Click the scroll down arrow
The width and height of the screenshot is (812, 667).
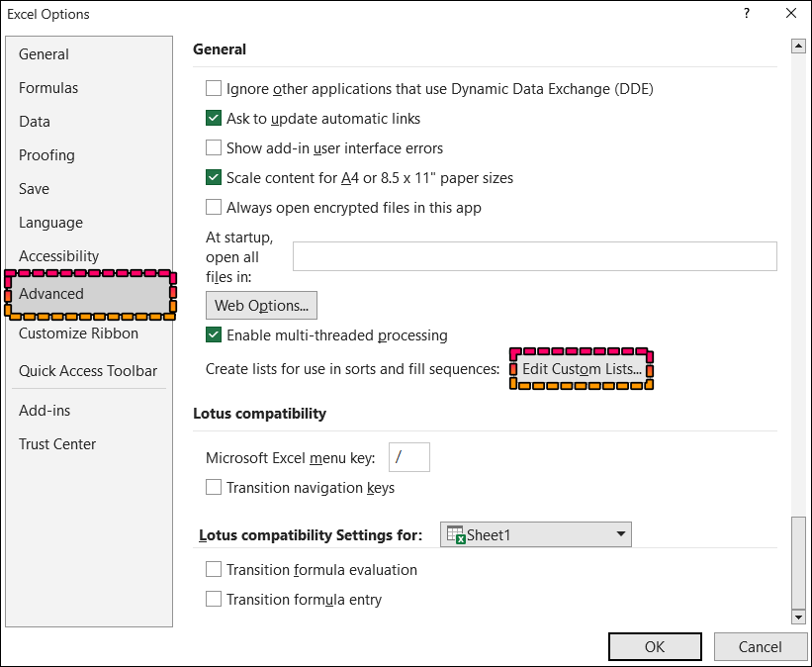(798, 617)
